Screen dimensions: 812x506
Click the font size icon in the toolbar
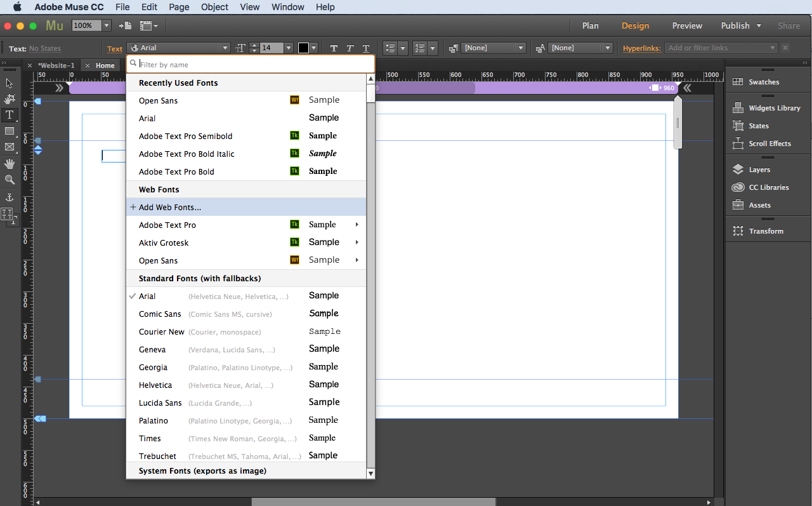[x=240, y=48]
